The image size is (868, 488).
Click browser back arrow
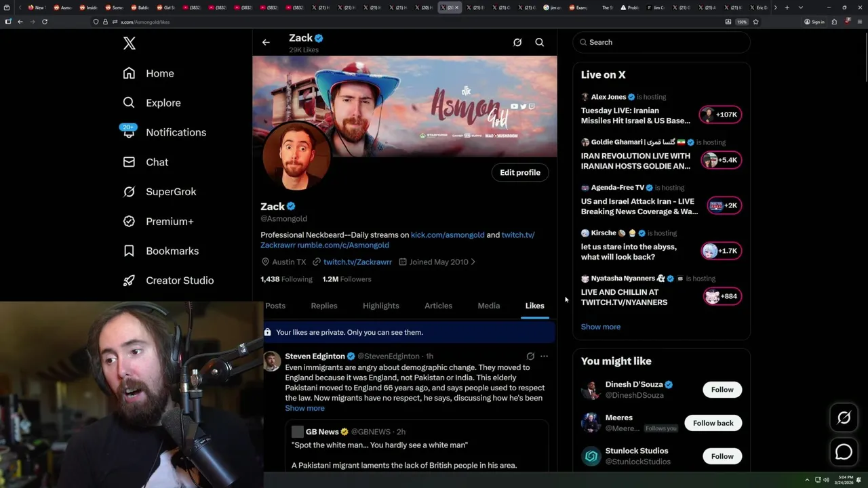[20, 22]
